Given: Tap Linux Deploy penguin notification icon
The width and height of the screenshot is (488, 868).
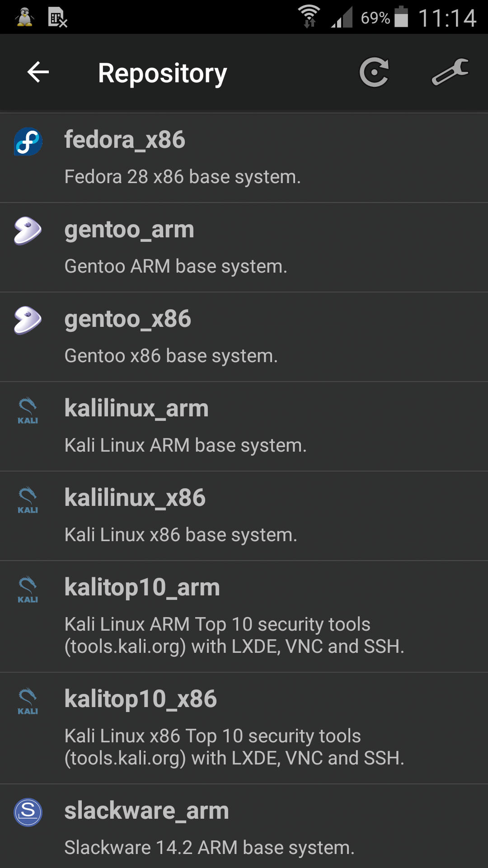Looking at the screenshot, I should 24,17.
